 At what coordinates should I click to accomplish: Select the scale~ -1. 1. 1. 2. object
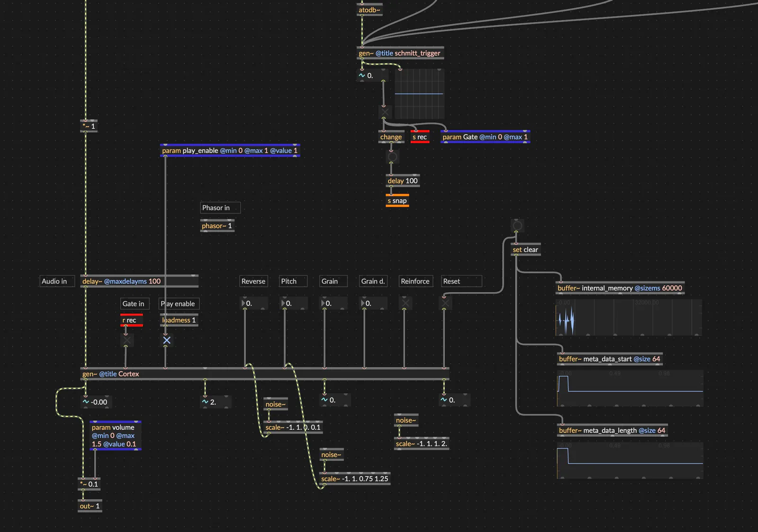[422, 443]
